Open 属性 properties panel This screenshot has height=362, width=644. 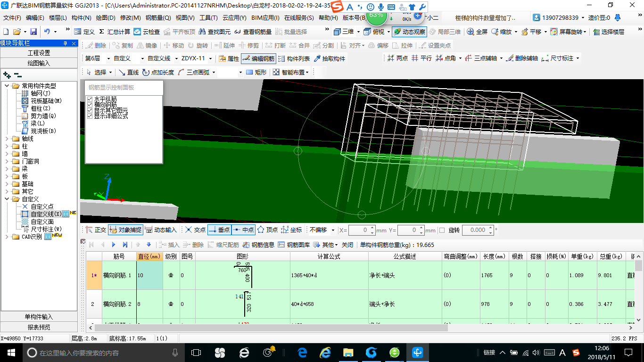click(229, 58)
